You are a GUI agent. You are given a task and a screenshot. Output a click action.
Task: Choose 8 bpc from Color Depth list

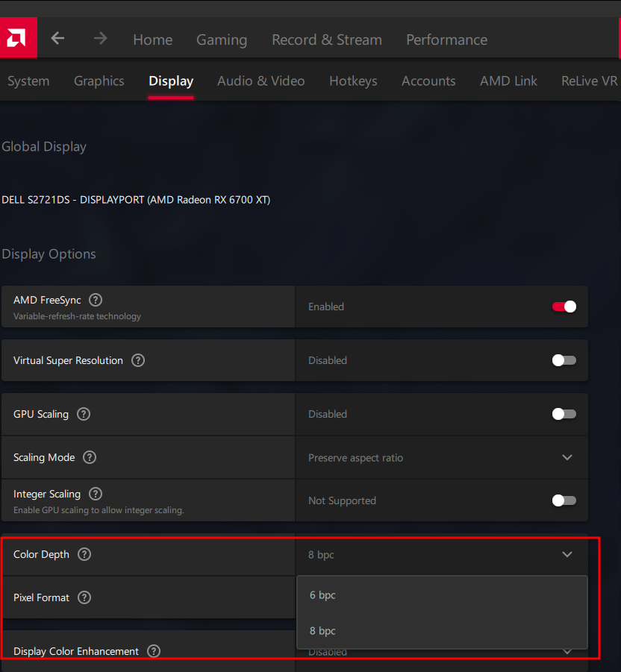click(442, 631)
